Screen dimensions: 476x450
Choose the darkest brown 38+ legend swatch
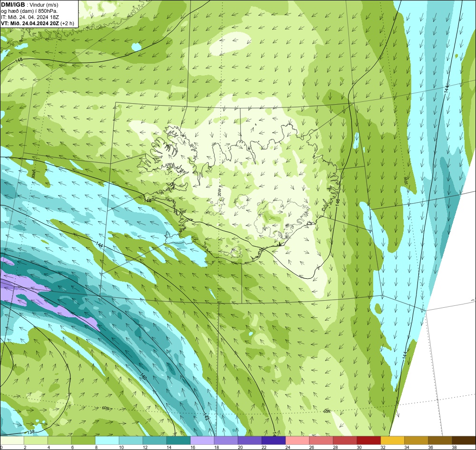pyautogui.click(x=464, y=440)
